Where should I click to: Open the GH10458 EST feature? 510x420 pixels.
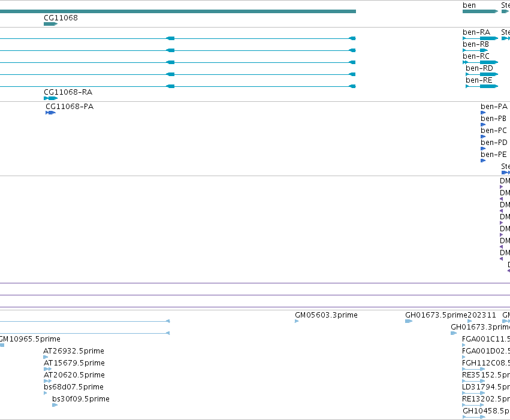point(473,417)
